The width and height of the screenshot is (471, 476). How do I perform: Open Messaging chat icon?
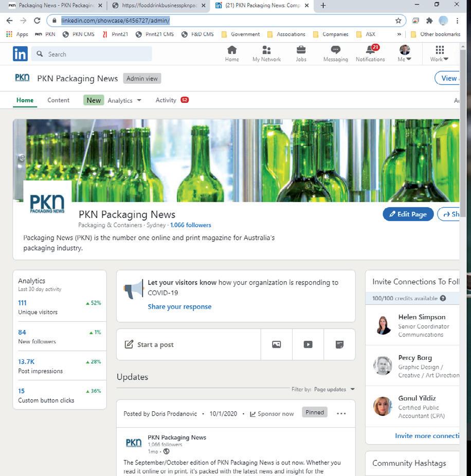pyautogui.click(x=336, y=50)
